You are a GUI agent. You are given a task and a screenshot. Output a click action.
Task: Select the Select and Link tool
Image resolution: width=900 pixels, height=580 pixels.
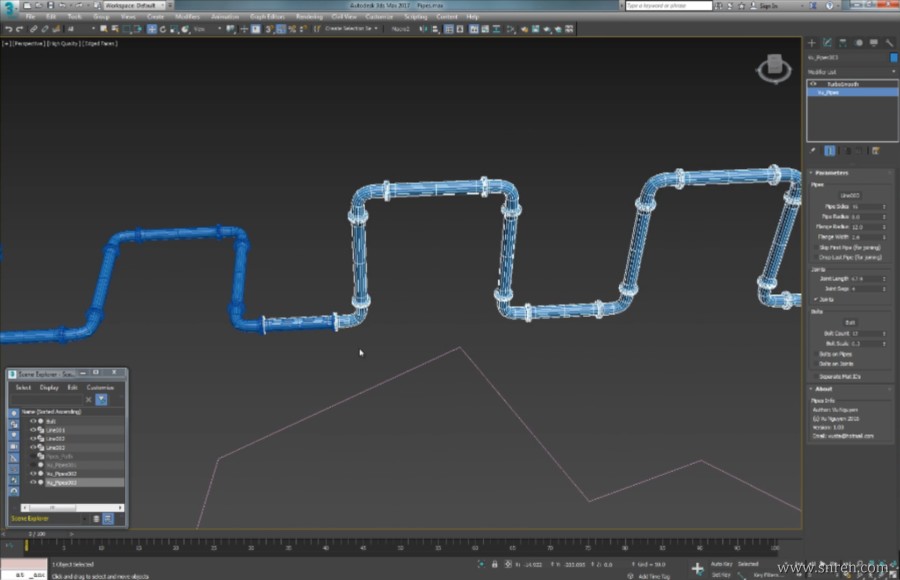point(33,29)
